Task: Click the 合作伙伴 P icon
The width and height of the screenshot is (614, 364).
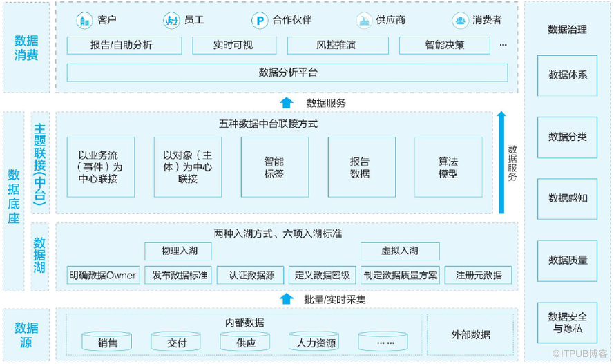Action: click(259, 20)
